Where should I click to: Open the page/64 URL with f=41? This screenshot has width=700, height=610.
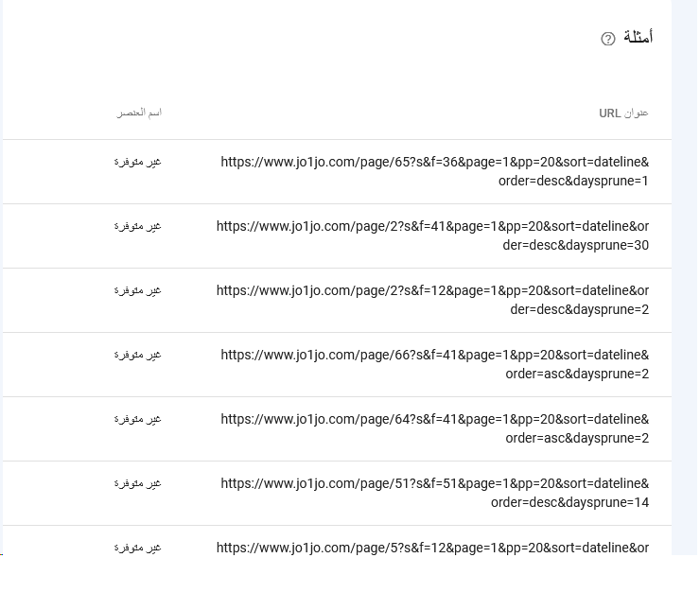434,427
